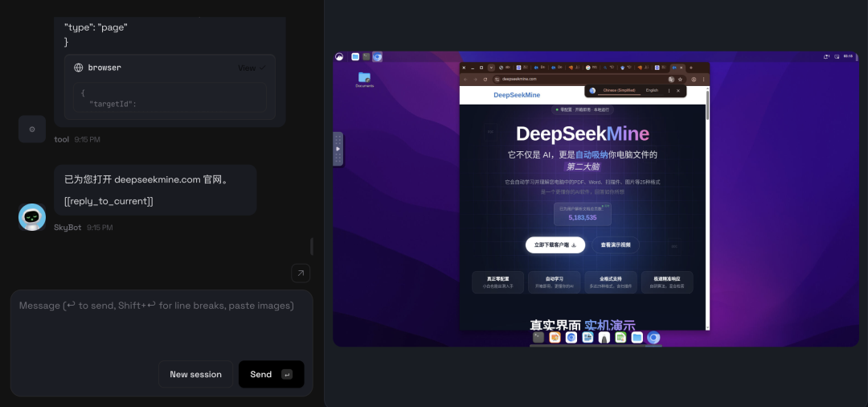This screenshot has height=407, width=868.
Task: Select English in the translate popup
Action: point(651,91)
